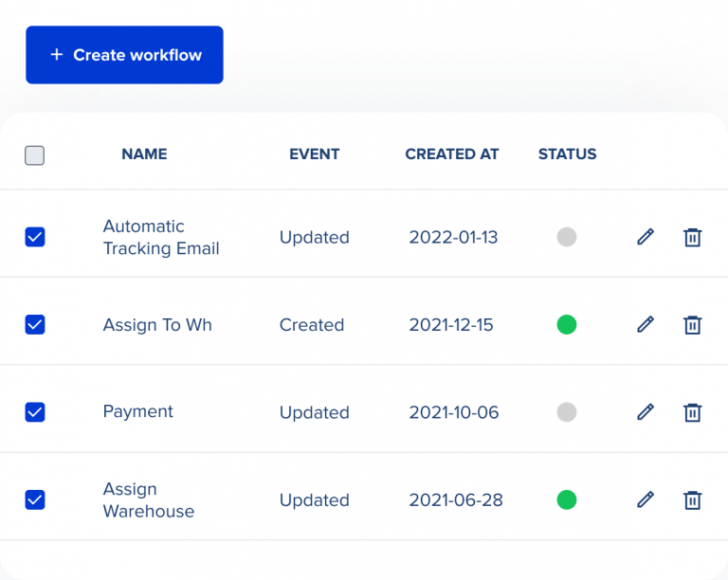Viewport: 728px width, 580px height.
Task: Click the Create workflow button
Action: 124,55
